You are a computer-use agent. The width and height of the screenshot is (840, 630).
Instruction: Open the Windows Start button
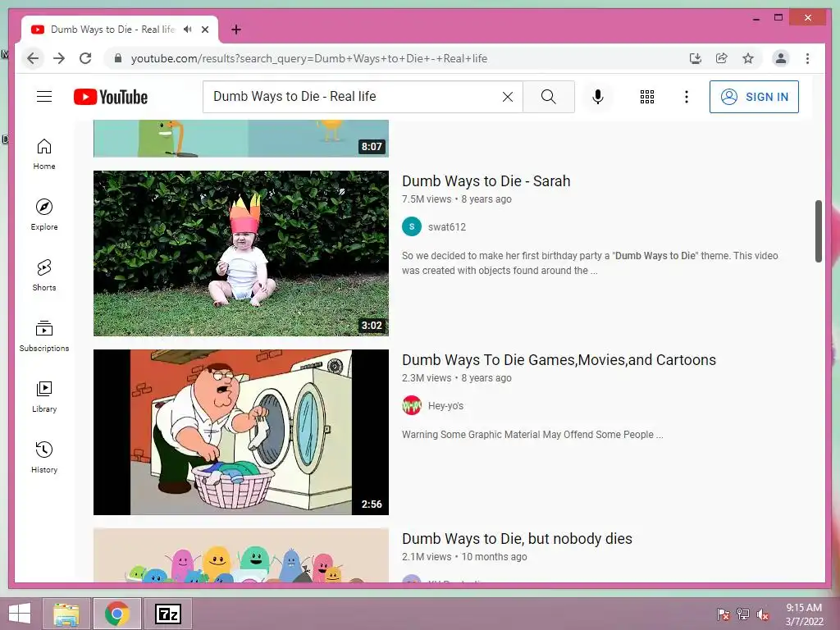20,614
